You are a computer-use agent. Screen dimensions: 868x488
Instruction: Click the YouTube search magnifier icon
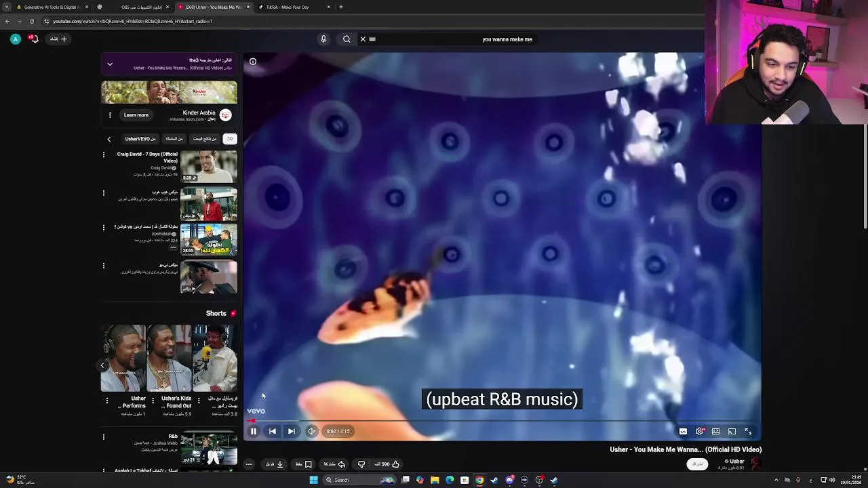pyautogui.click(x=347, y=39)
